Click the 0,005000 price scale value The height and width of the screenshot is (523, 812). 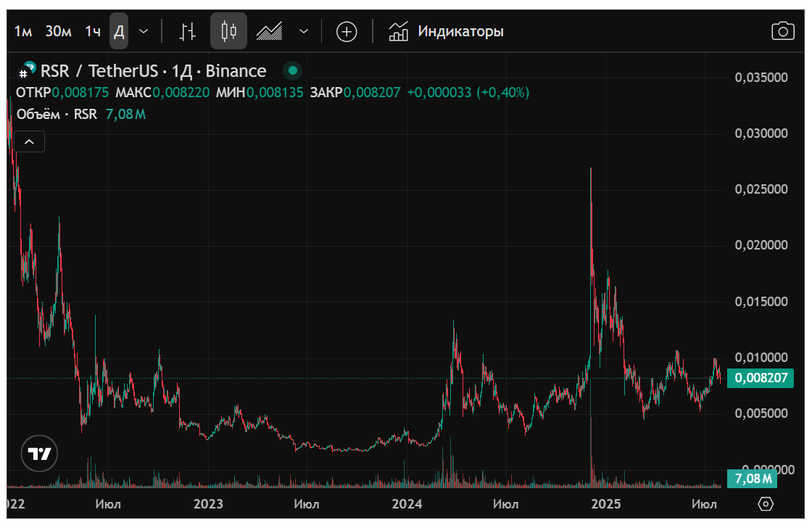[761, 413]
